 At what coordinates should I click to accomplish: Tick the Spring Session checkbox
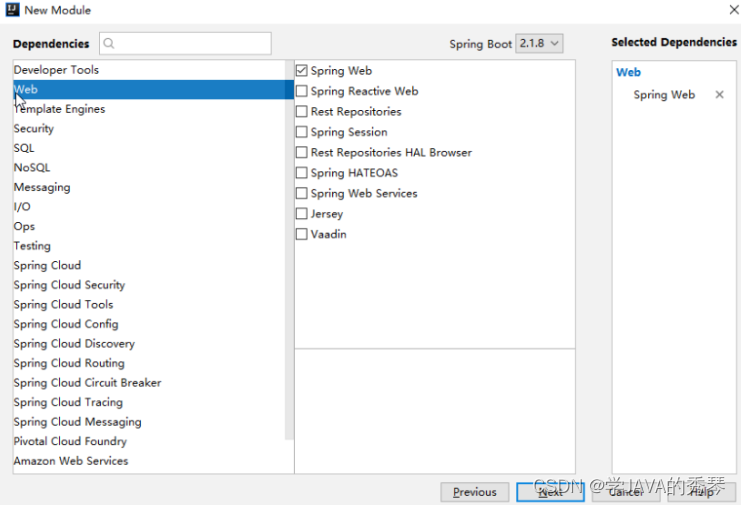click(302, 132)
